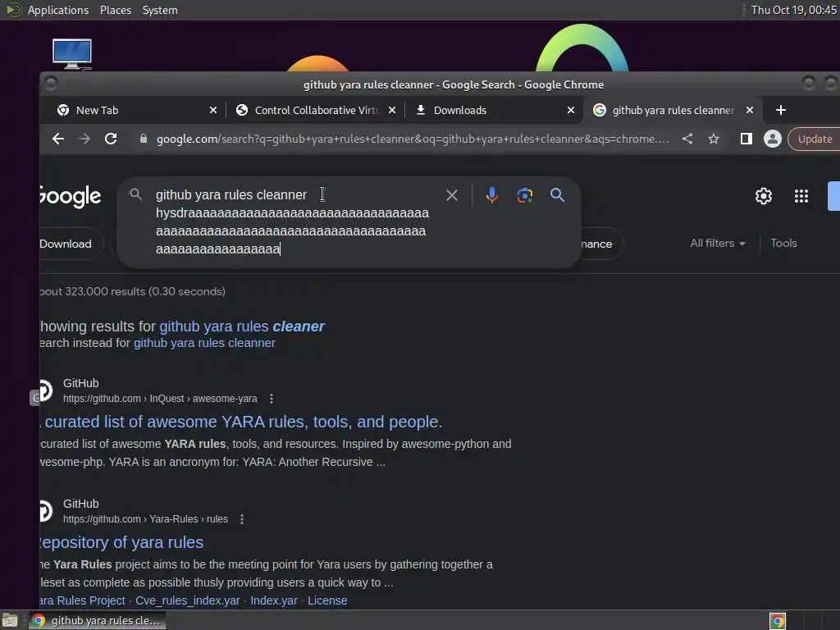840x630 pixels.
Task: Click the filter chip ending in 'nance'
Action: [x=601, y=244]
